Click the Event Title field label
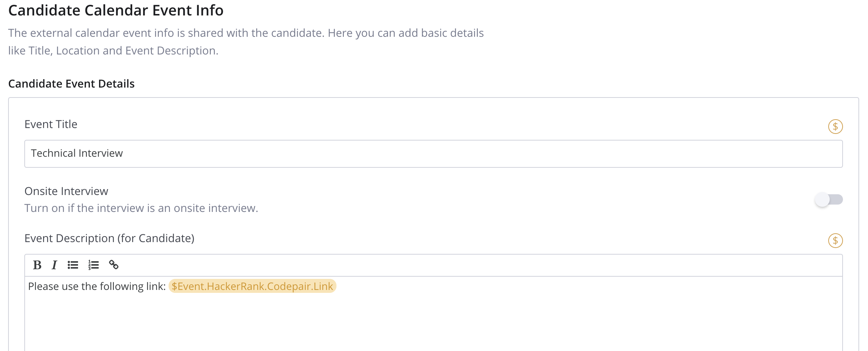868x351 pixels. click(51, 124)
